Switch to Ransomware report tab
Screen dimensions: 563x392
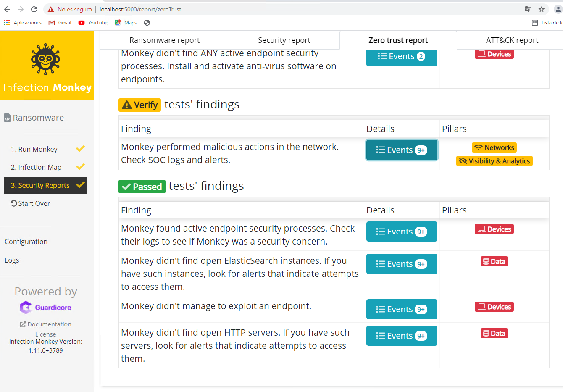click(x=164, y=40)
